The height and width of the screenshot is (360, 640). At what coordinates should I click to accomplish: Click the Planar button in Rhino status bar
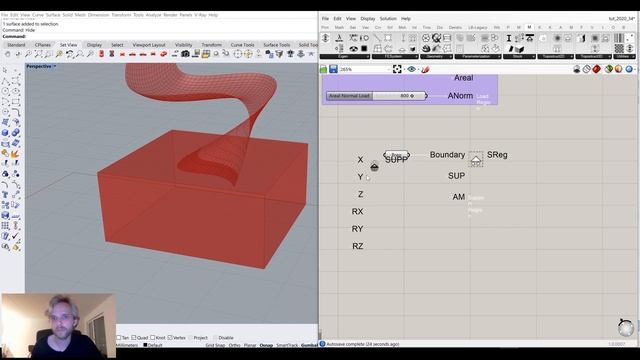[x=250, y=345]
